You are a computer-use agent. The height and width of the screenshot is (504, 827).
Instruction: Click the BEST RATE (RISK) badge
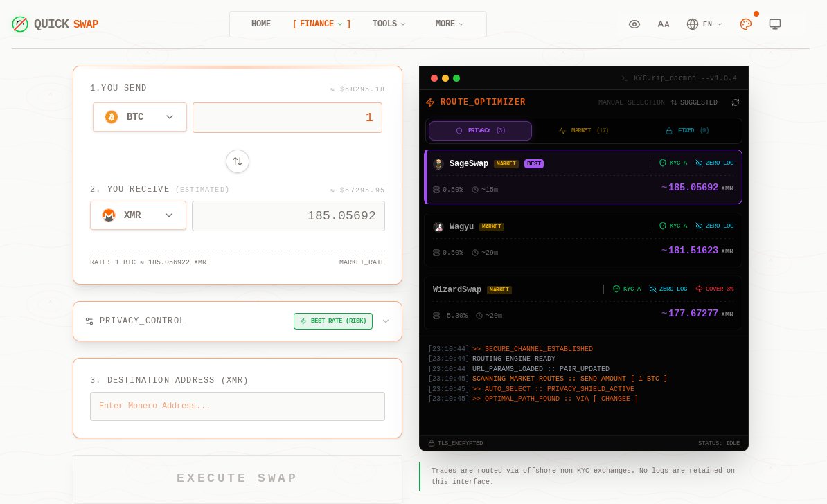[332, 321]
